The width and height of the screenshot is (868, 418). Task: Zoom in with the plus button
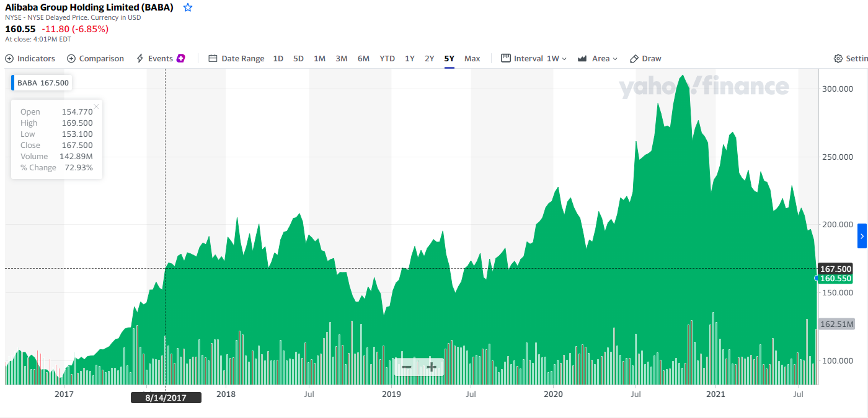point(431,367)
